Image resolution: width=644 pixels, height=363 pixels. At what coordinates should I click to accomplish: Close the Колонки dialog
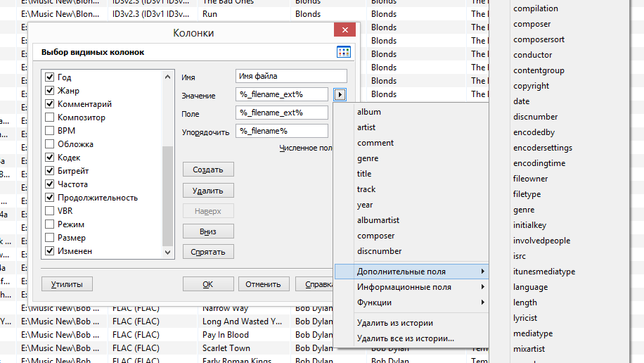click(344, 31)
